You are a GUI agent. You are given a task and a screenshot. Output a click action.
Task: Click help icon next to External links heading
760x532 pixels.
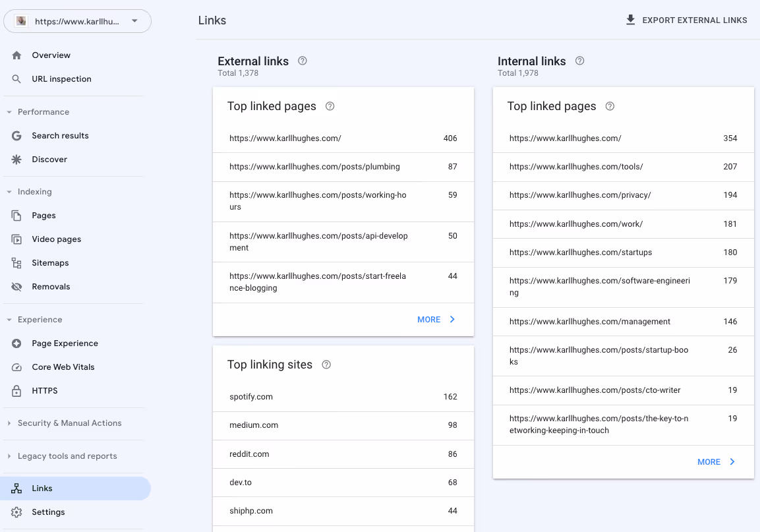[303, 61]
